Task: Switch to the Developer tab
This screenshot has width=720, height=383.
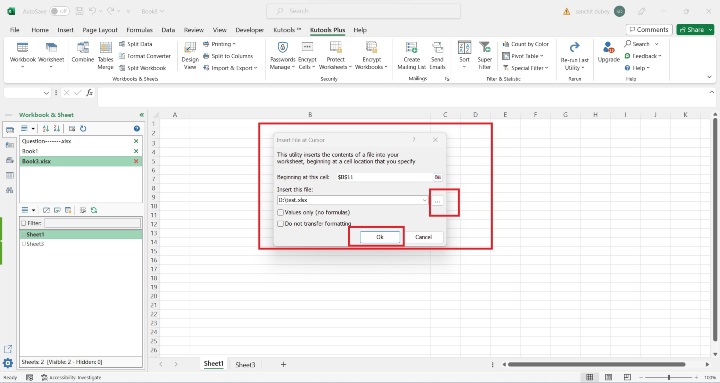Action: [x=249, y=30]
